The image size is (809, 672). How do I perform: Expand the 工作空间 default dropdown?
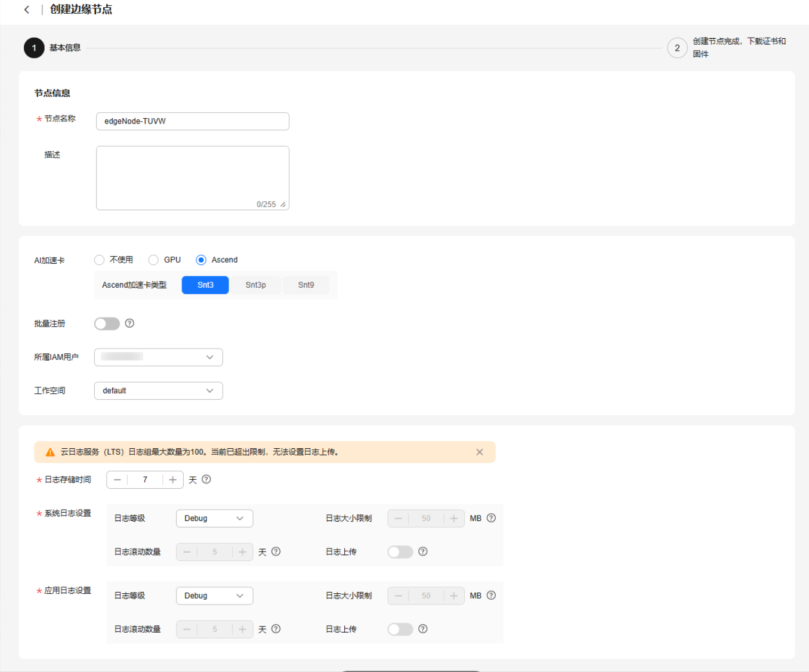pos(158,391)
